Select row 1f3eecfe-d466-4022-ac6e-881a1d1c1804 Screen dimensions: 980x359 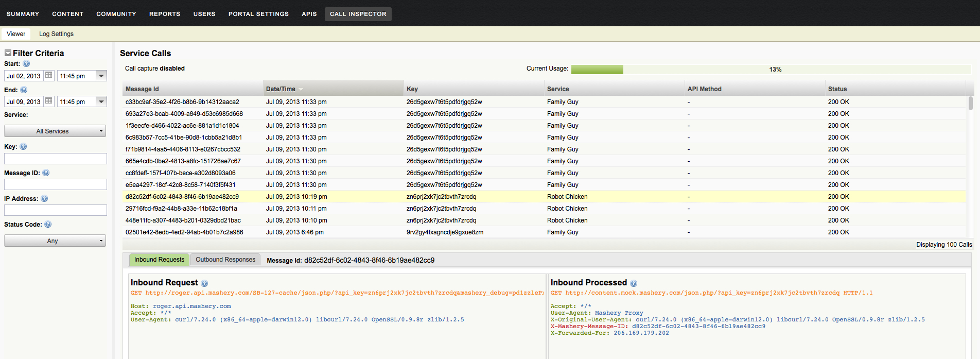(x=544, y=126)
